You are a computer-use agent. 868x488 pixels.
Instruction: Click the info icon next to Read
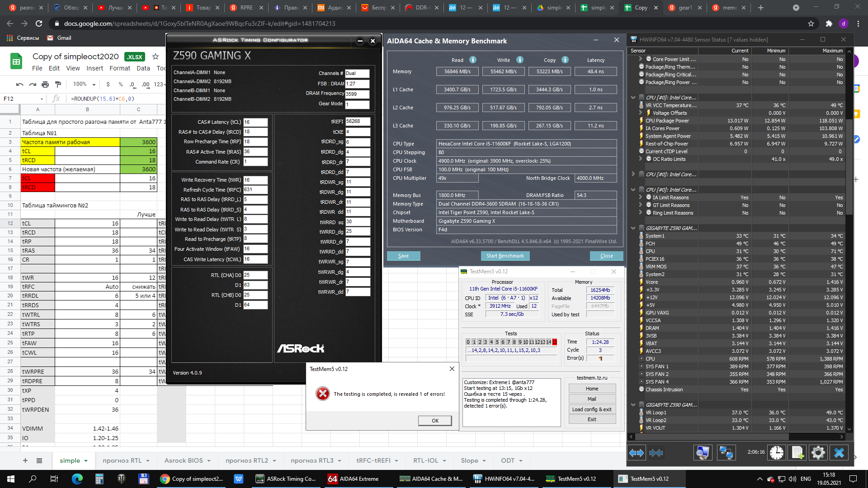click(472, 60)
